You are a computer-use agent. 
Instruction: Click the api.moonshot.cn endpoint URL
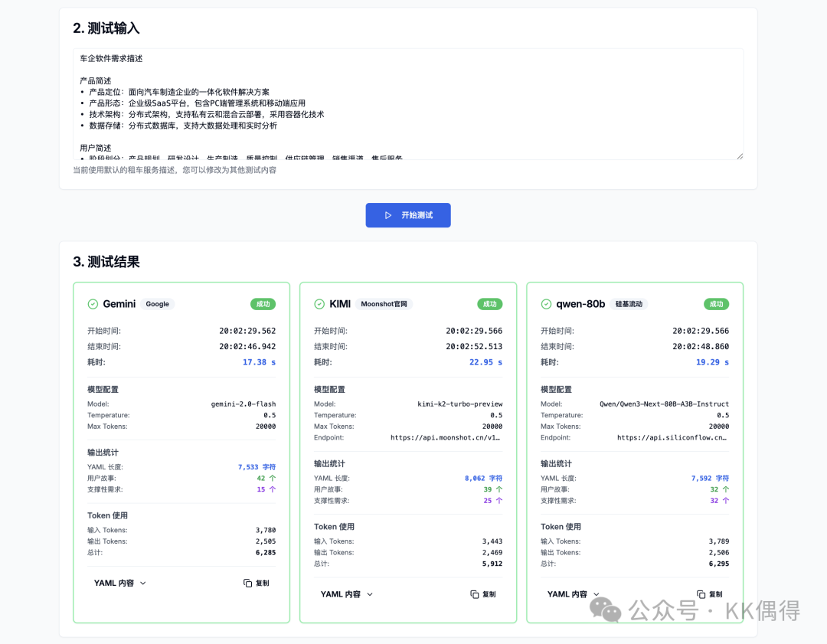coord(446,437)
